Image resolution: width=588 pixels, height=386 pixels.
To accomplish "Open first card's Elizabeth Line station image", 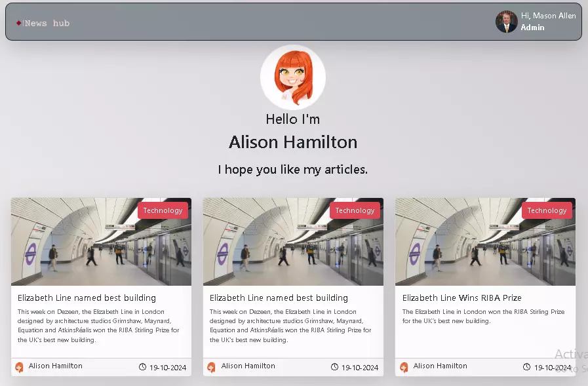I will 101,242.
